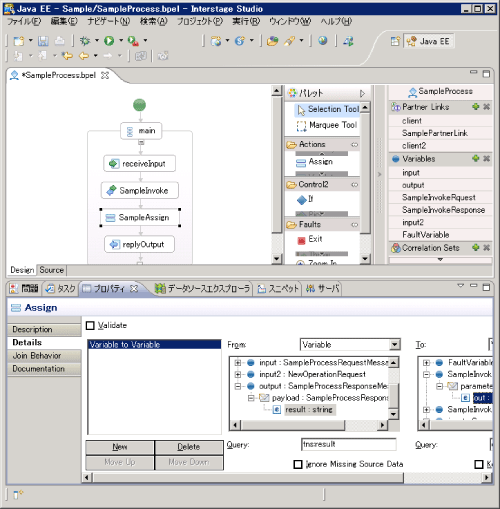Expand FaultVariable in To tree
The height and width of the screenshot is (509, 500).
(x=426, y=363)
